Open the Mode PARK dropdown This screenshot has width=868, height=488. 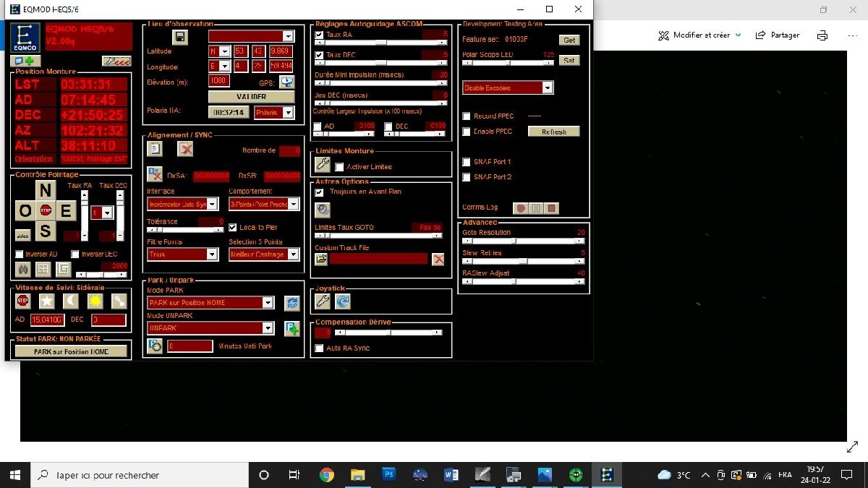pos(210,303)
